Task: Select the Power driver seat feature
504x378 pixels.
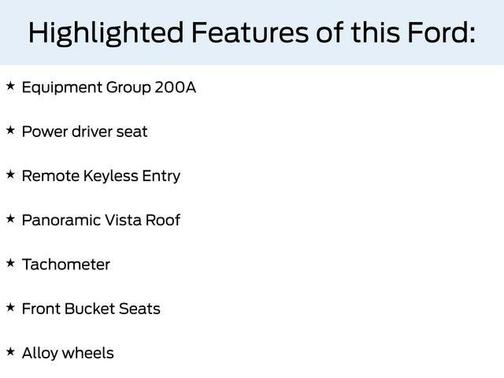Action: click(x=85, y=132)
